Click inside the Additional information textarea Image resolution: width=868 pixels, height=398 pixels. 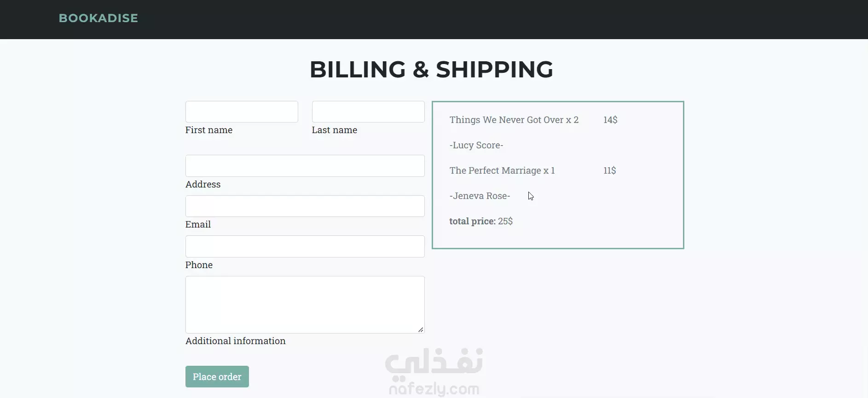(305, 304)
